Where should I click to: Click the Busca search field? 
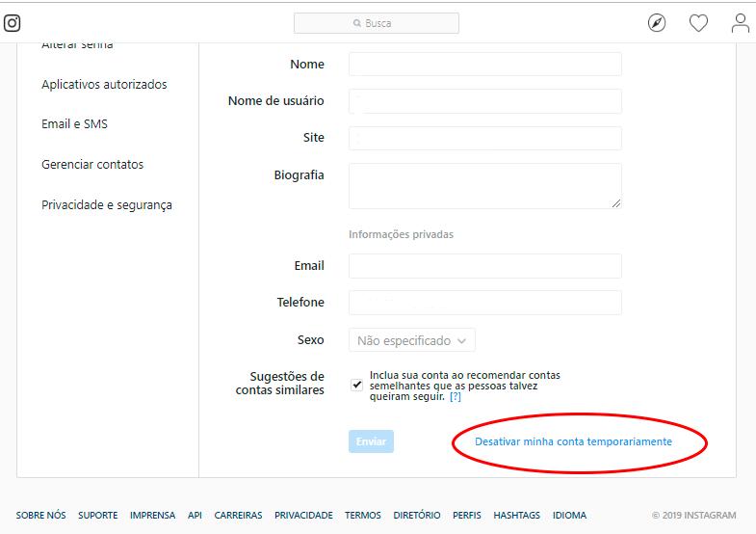(377, 23)
